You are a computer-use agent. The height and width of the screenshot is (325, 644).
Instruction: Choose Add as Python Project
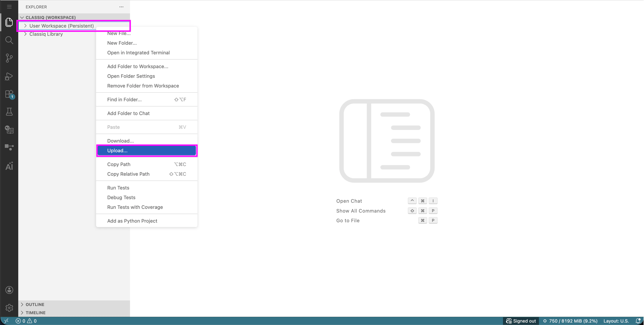(147, 221)
